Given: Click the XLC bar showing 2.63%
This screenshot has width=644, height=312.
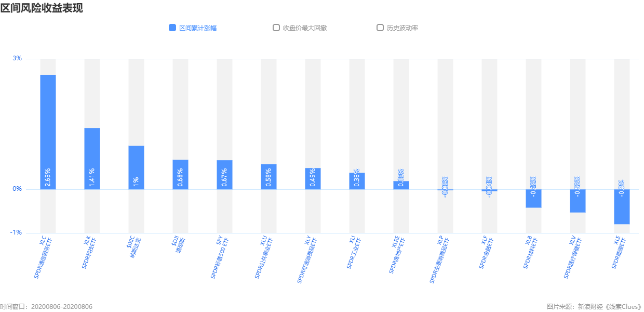Looking at the screenshot, I should [48, 132].
